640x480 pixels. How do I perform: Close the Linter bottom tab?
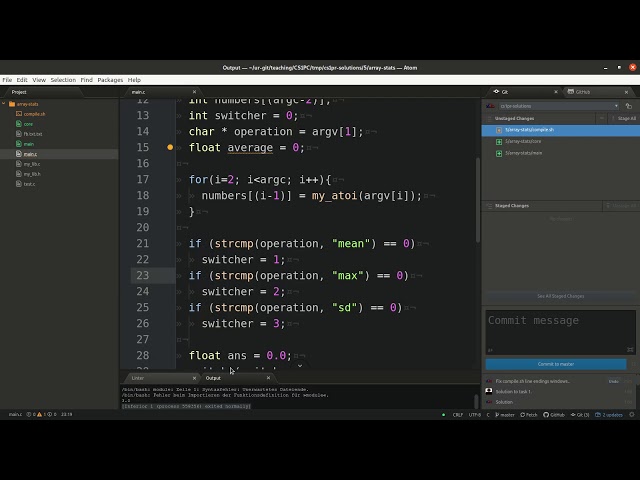tap(194, 378)
